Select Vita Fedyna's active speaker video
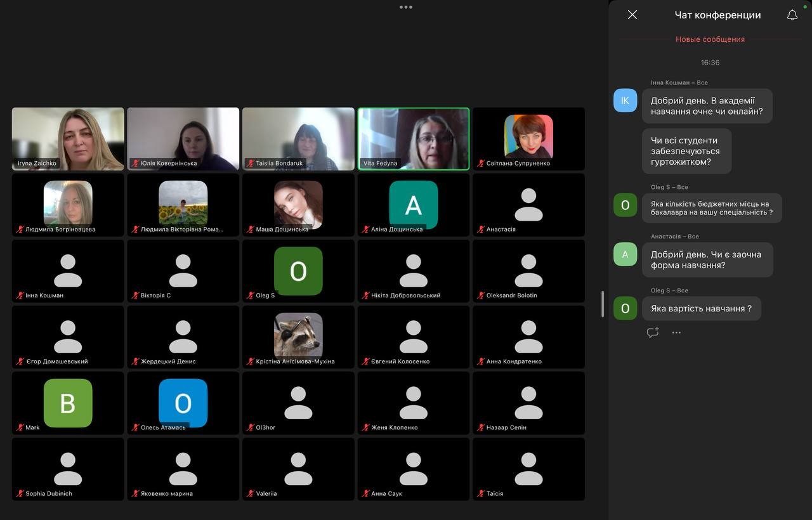 [414, 138]
